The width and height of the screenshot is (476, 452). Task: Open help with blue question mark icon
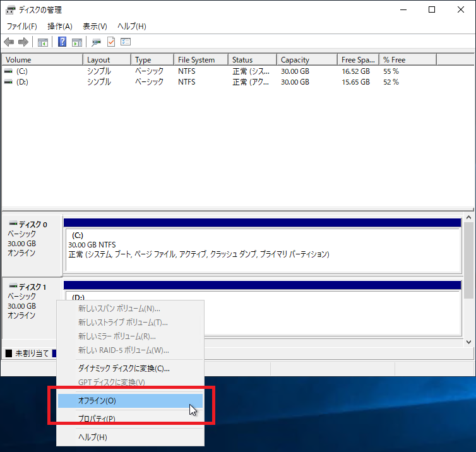point(62,42)
